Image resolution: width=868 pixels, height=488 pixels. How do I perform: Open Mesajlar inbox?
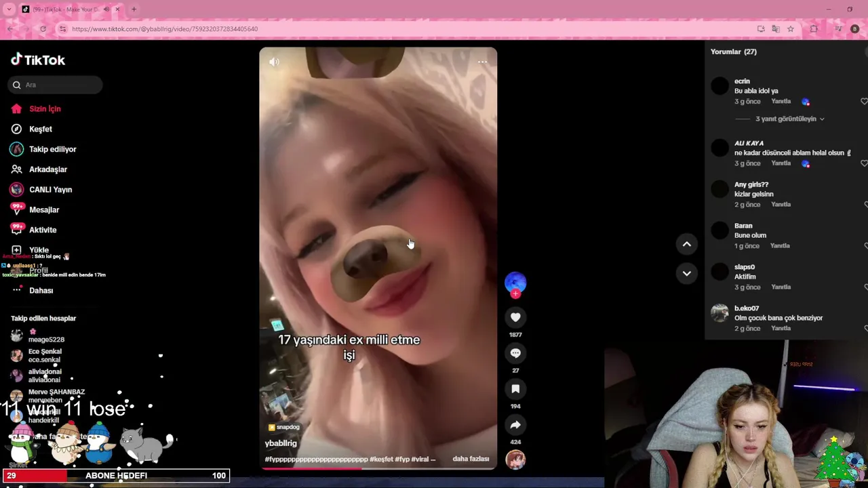[x=44, y=210]
